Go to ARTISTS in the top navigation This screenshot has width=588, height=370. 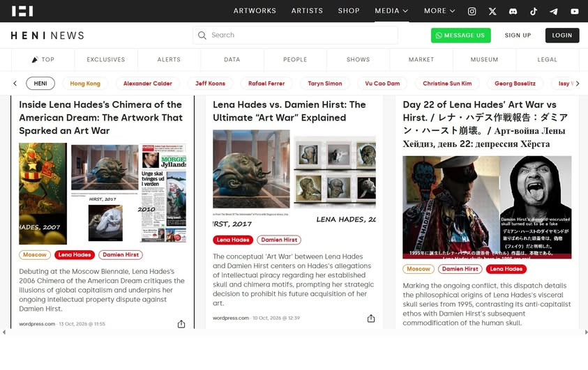(x=307, y=11)
